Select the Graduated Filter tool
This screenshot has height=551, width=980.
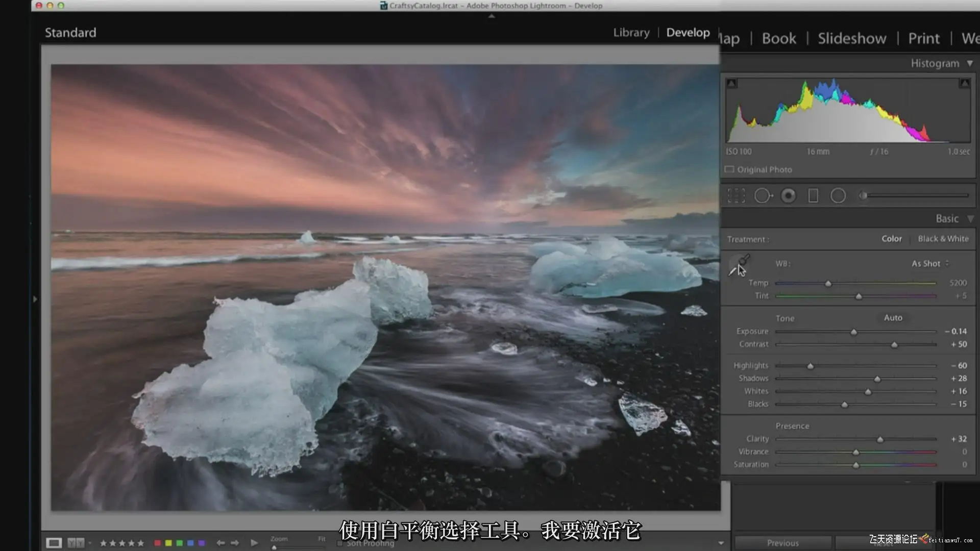click(813, 196)
